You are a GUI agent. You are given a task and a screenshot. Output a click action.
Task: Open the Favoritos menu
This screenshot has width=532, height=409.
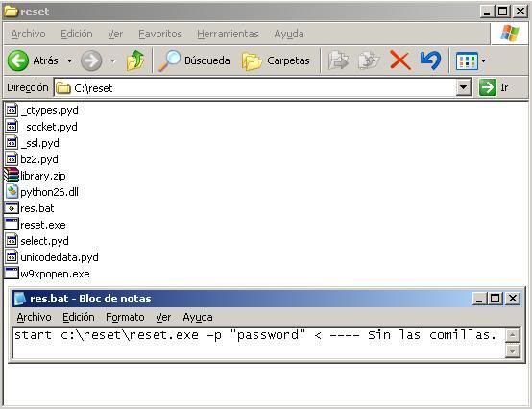point(160,34)
